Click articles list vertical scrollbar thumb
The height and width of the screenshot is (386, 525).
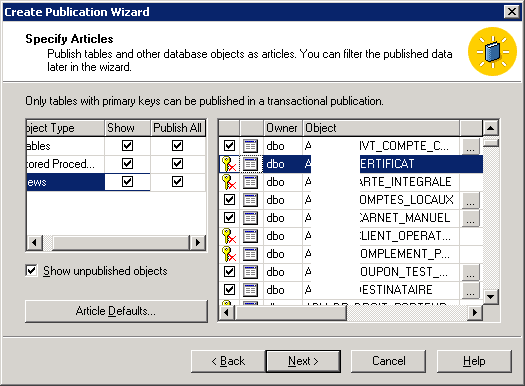click(491, 142)
